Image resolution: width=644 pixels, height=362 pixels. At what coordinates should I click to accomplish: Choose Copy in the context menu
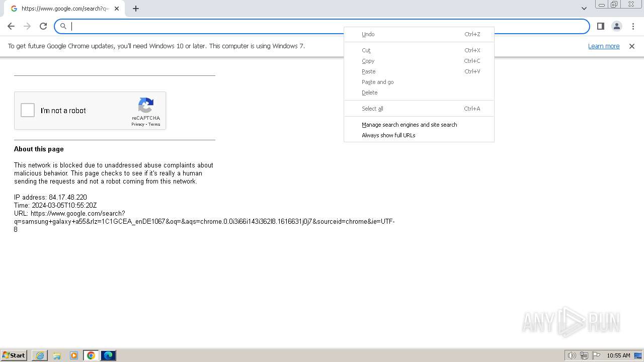coord(419,61)
